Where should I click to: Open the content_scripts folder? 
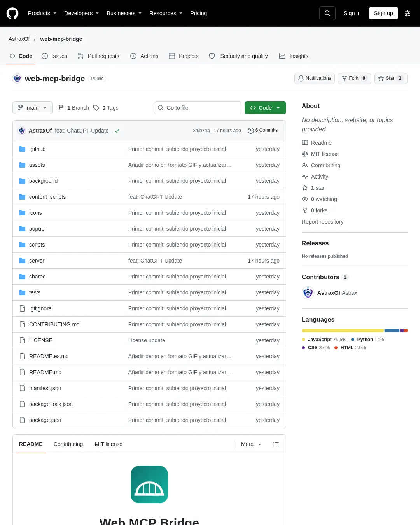(47, 197)
